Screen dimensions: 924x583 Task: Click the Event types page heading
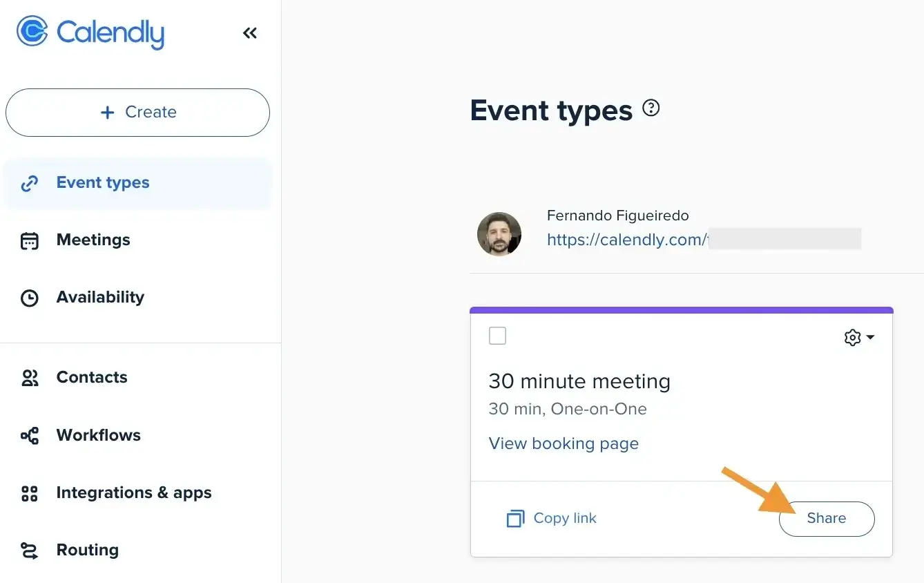click(x=551, y=111)
